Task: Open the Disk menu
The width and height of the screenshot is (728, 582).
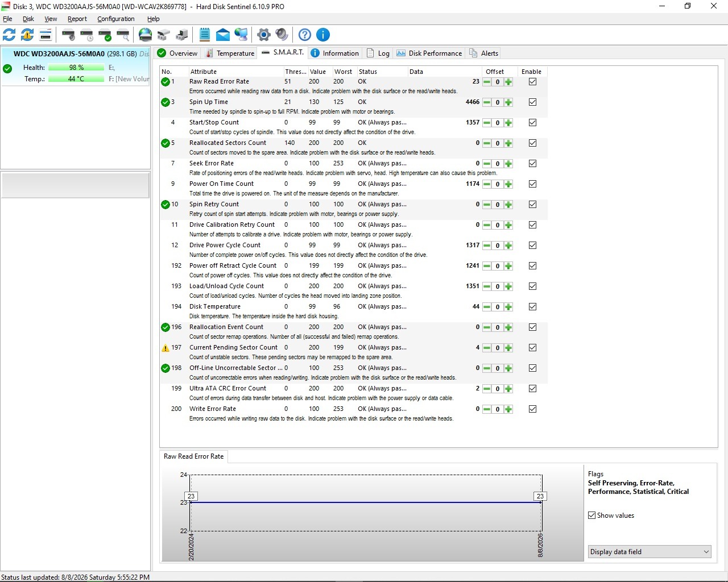Action: coord(28,19)
